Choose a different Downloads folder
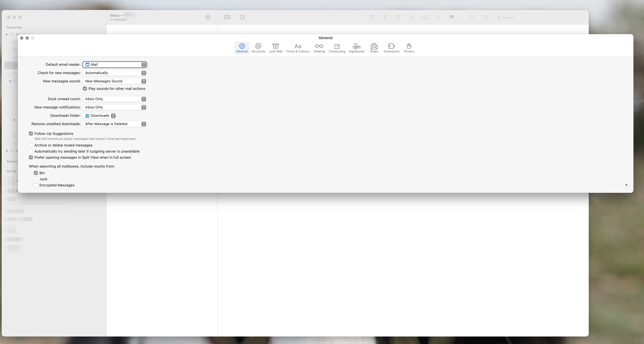This screenshot has width=644, height=344. (x=100, y=116)
